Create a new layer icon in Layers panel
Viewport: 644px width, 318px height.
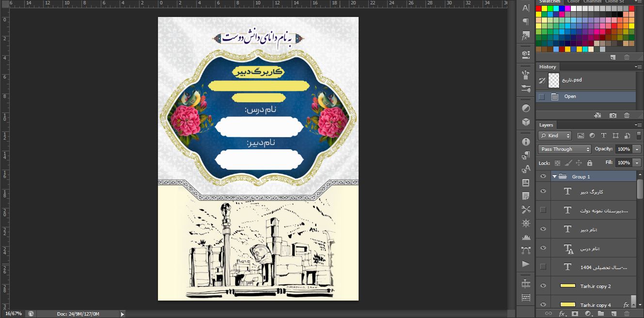[614, 314]
